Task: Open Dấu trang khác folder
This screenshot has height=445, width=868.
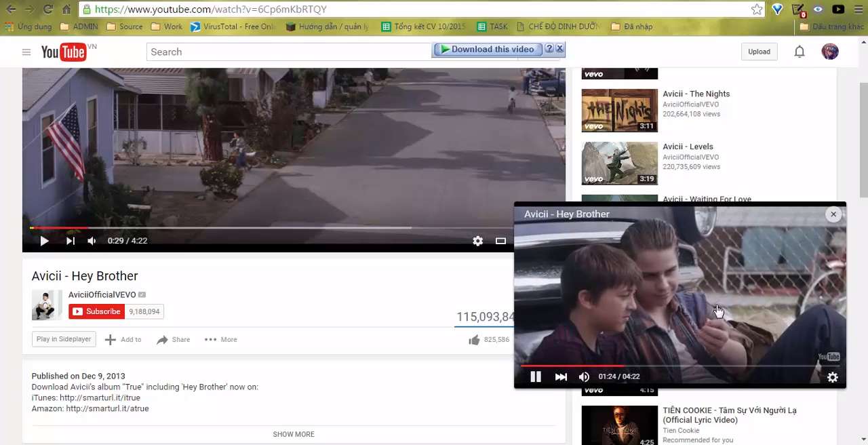Action: coord(832,26)
